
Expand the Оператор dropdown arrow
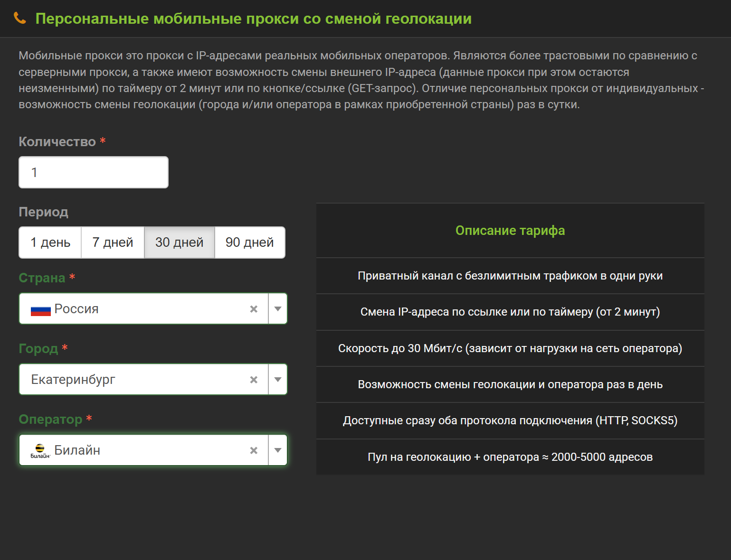(x=278, y=450)
